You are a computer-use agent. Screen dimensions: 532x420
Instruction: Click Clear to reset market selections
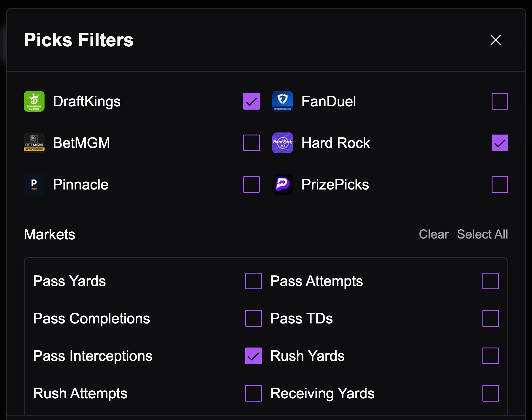[x=433, y=234]
